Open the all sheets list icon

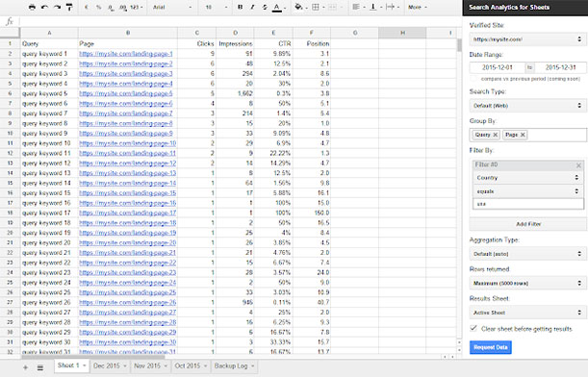coord(40,367)
